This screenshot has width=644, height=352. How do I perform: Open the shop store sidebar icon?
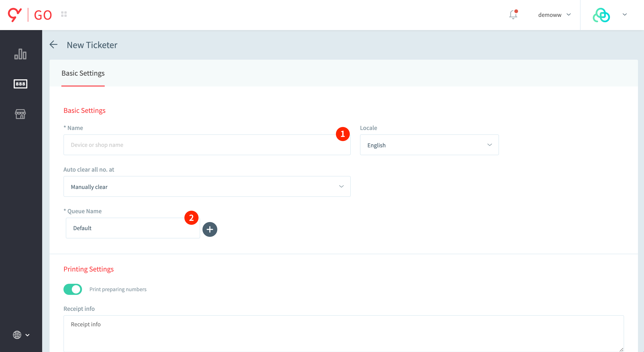[x=20, y=114]
